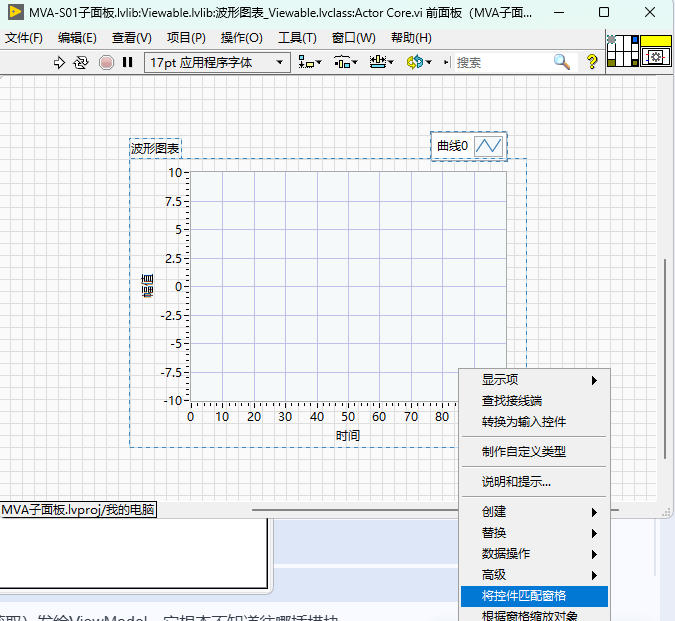
Task: Click the vertical scrollbar of the front panel
Action: coord(665,359)
